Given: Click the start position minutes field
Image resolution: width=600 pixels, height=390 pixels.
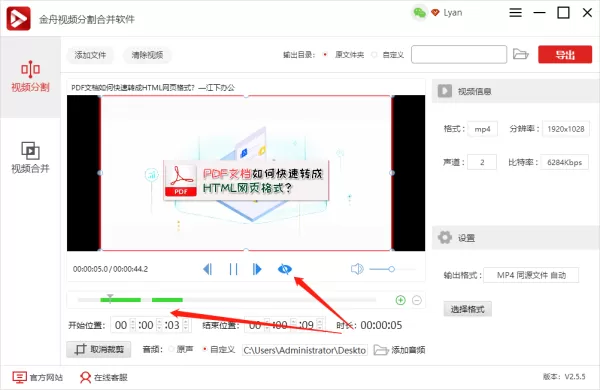Looking at the screenshot, I should (x=146, y=325).
